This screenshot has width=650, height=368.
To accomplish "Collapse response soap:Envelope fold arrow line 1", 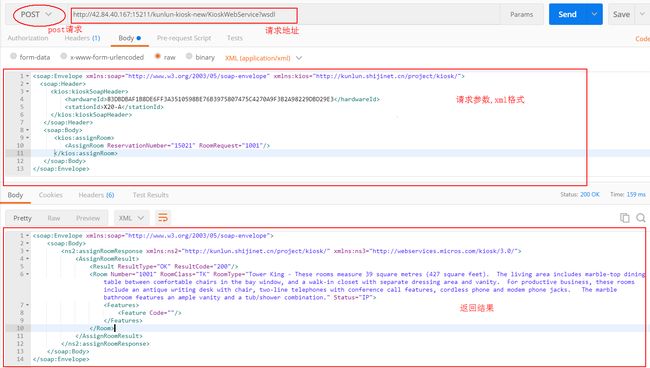I will (28, 236).
